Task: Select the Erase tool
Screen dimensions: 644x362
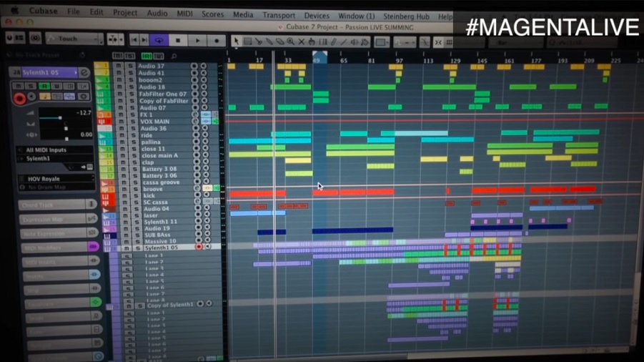Action: click(279, 41)
